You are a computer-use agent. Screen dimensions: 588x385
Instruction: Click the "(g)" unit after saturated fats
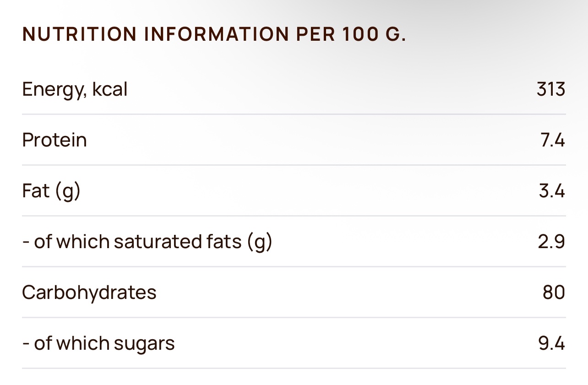(260, 241)
